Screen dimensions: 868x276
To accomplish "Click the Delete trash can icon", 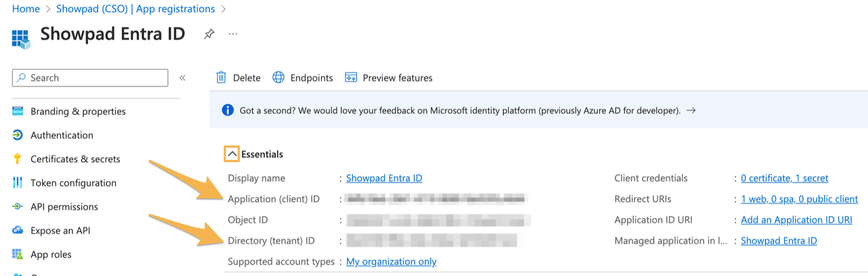I will [221, 78].
